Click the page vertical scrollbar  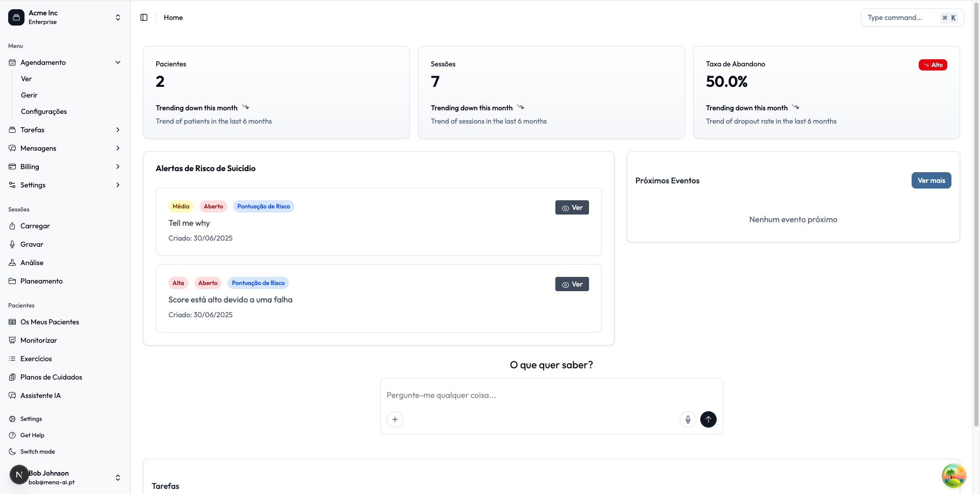[x=976, y=215]
